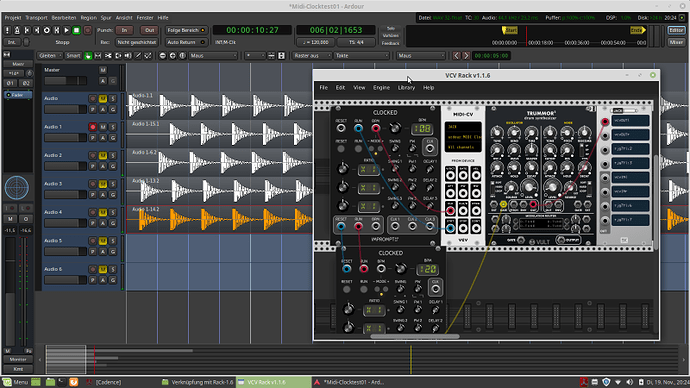Adjust the Audio 5 track gain fader
The width and height of the screenshot is (690, 388).
tap(65, 252)
